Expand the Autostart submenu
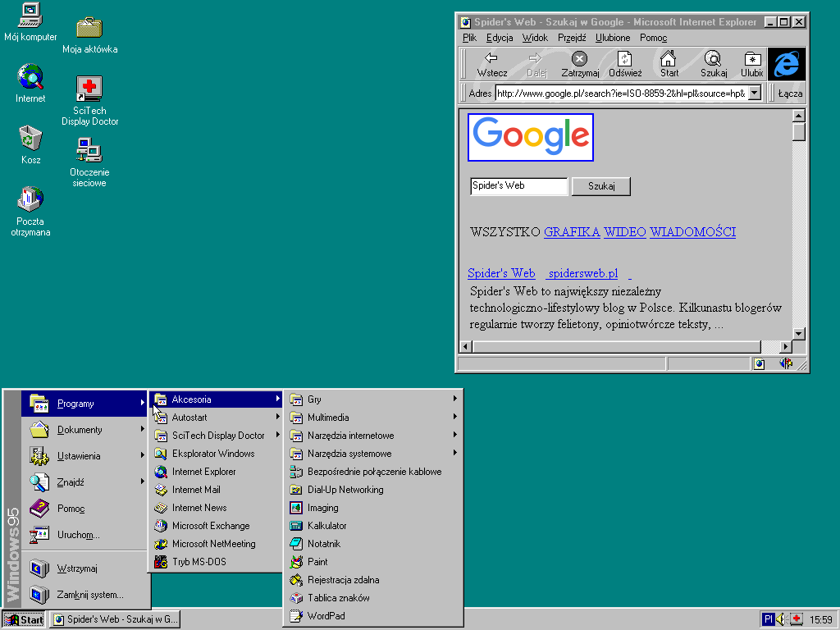 pyautogui.click(x=217, y=418)
